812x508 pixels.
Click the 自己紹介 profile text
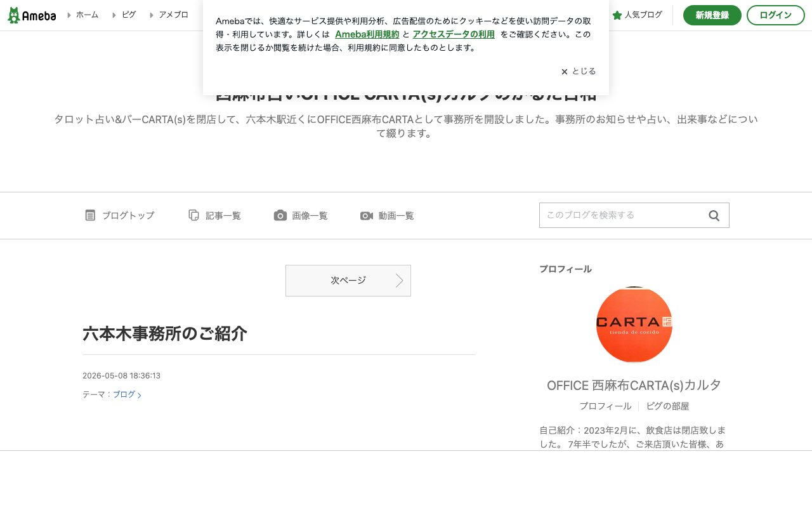click(x=632, y=437)
